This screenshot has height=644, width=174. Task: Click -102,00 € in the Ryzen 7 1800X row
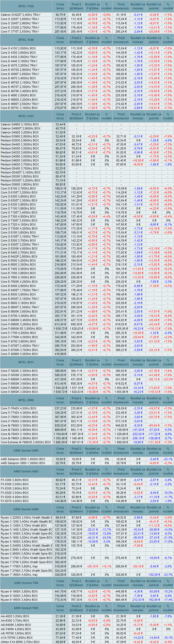tap(154, 575)
